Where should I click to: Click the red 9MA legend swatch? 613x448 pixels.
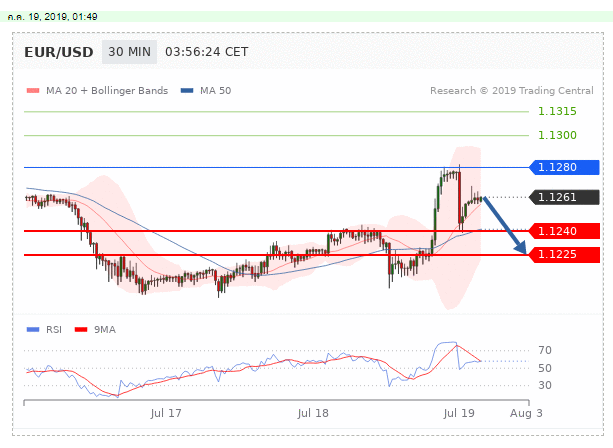[x=81, y=330]
